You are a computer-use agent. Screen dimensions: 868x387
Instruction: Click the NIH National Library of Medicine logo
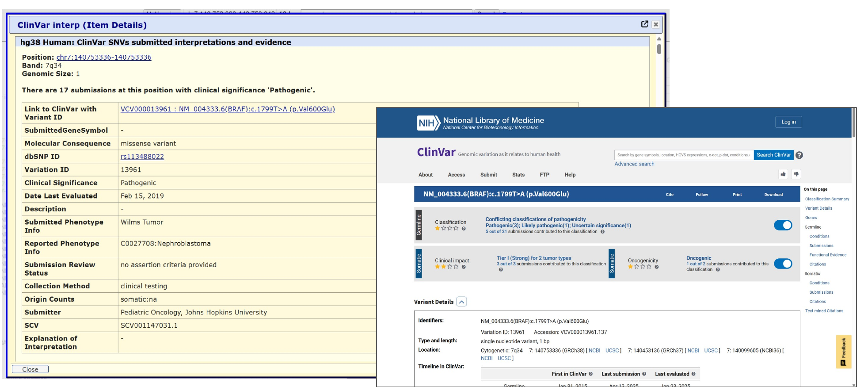coord(480,123)
